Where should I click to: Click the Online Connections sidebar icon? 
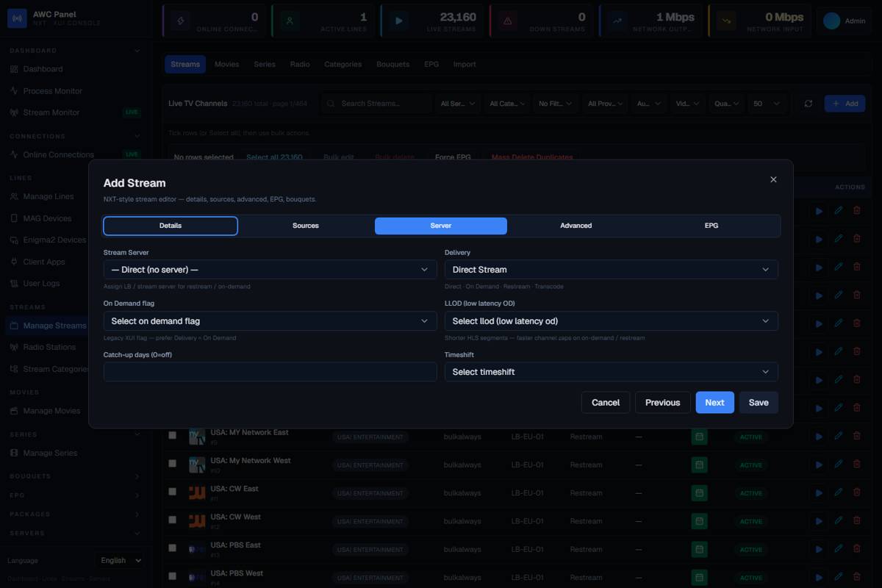click(x=14, y=154)
